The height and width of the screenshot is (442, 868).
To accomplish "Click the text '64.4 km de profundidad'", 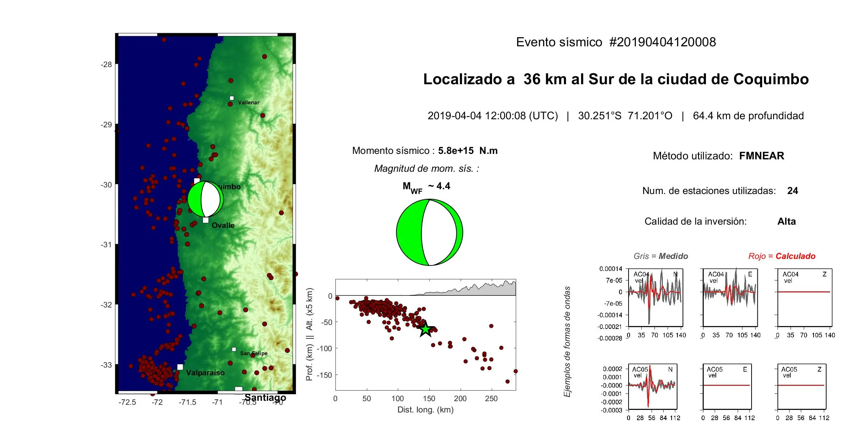I will [x=748, y=116].
